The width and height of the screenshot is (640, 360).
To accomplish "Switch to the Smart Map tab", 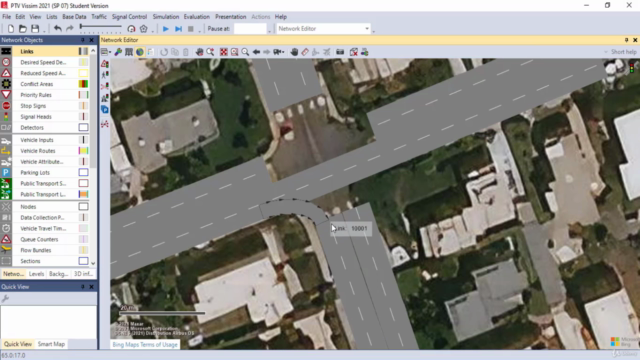I will coord(51,344).
